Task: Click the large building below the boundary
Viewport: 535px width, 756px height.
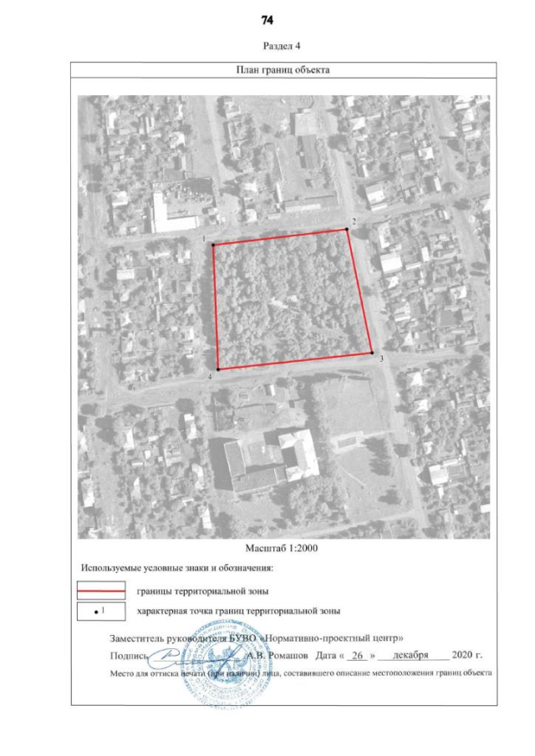Action: click(266, 459)
